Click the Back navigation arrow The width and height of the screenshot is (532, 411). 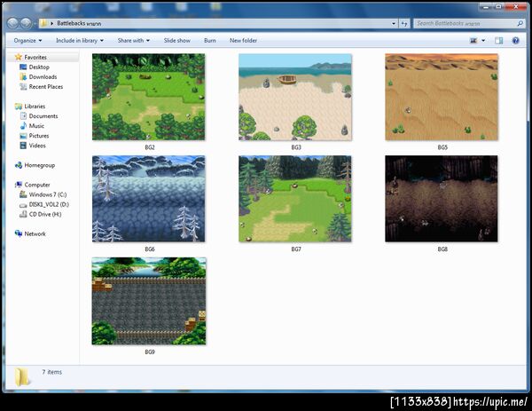tap(12, 23)
